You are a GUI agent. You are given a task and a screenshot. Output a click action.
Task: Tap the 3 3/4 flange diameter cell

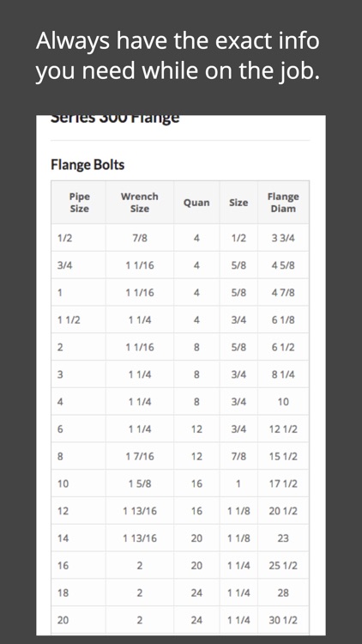[283, 238]
